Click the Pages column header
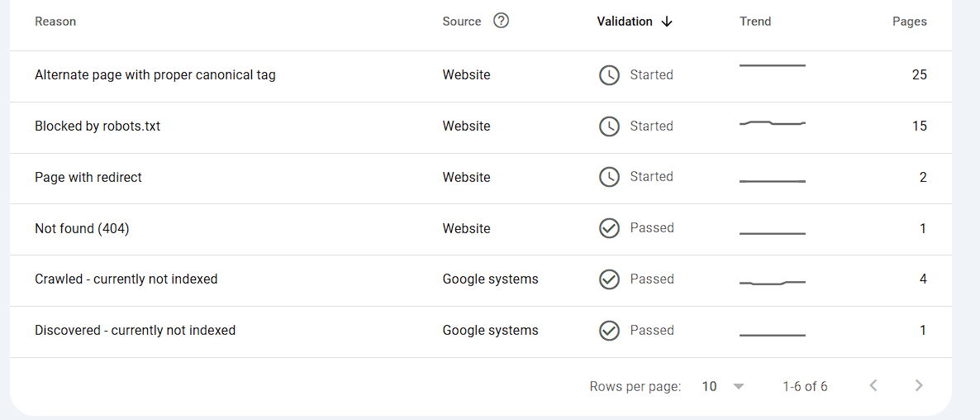This screenshot has width=980, height=420. (x=909, y=21)
